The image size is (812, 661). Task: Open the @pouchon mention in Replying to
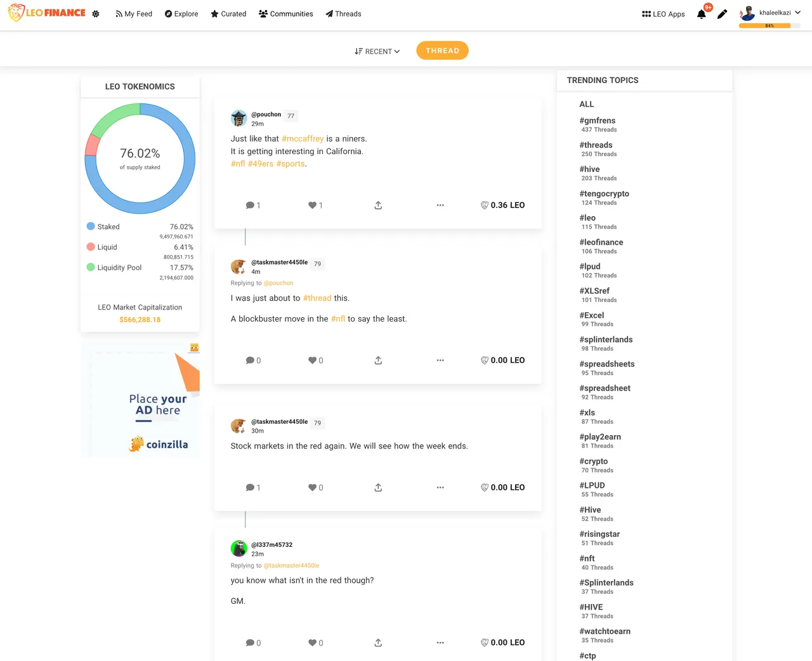point(278,283)
